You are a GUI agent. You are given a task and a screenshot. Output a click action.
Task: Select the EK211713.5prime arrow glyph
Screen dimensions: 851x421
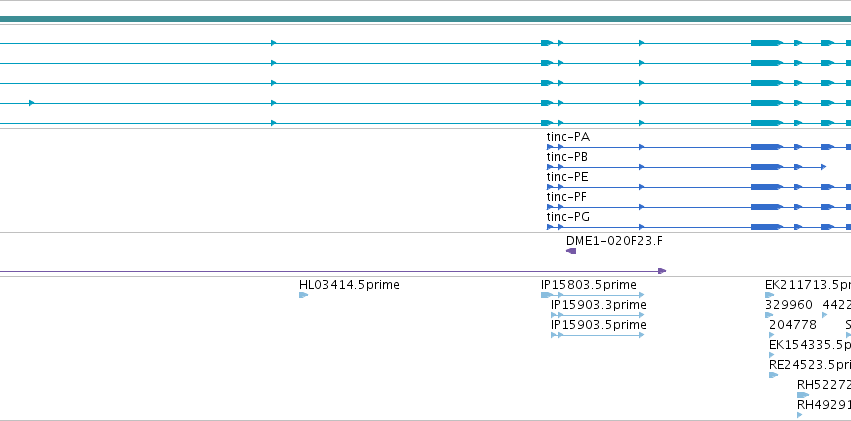[769, 295]
